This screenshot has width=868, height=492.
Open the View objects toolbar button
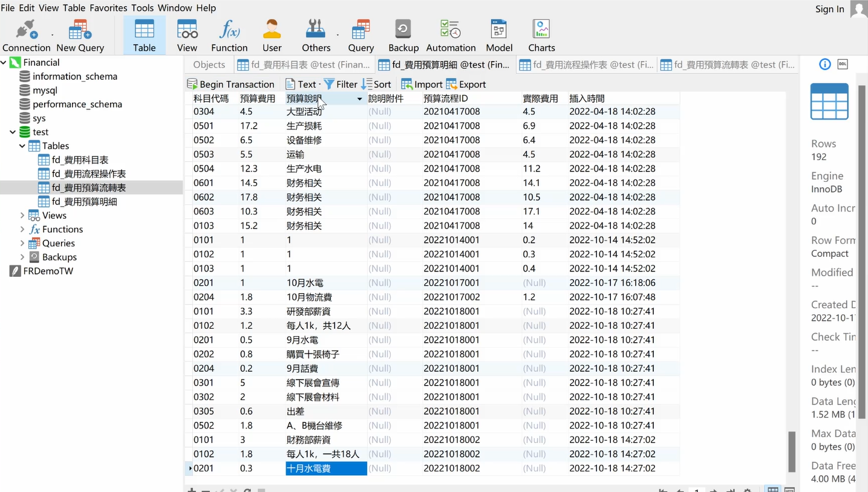(x=187, y=36)
